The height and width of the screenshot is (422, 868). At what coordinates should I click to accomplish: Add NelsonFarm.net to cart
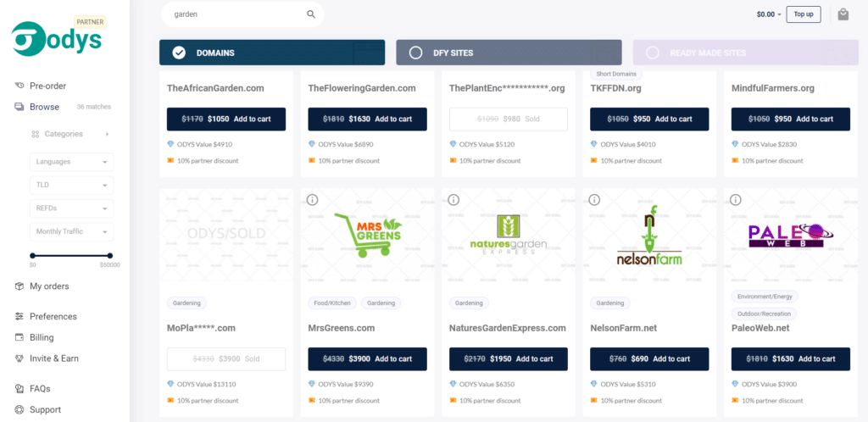click(x=649, y=359)
